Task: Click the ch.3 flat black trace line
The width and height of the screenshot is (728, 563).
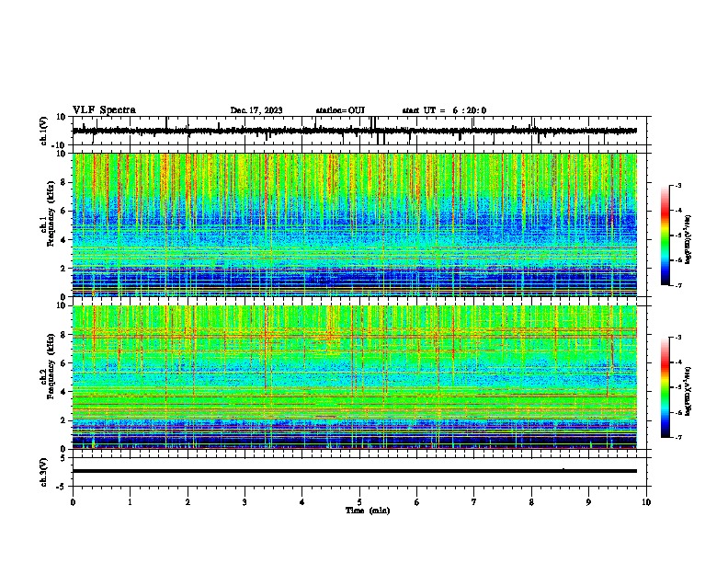Action: pos(354,471)
